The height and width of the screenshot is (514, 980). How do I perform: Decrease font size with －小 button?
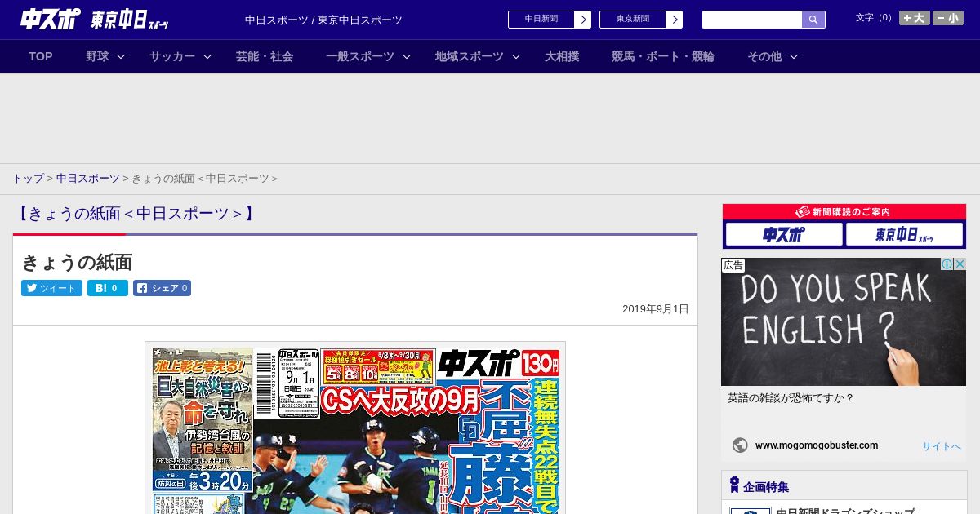[x=948, y=18]
